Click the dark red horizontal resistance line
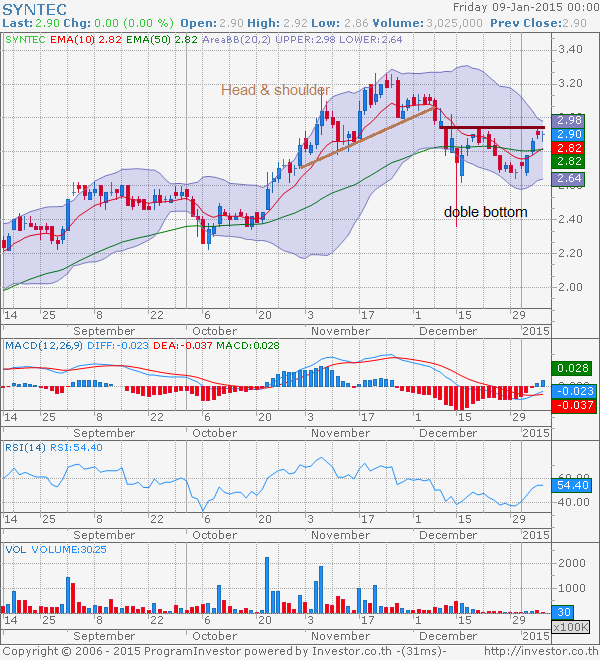 pos(492,128)
